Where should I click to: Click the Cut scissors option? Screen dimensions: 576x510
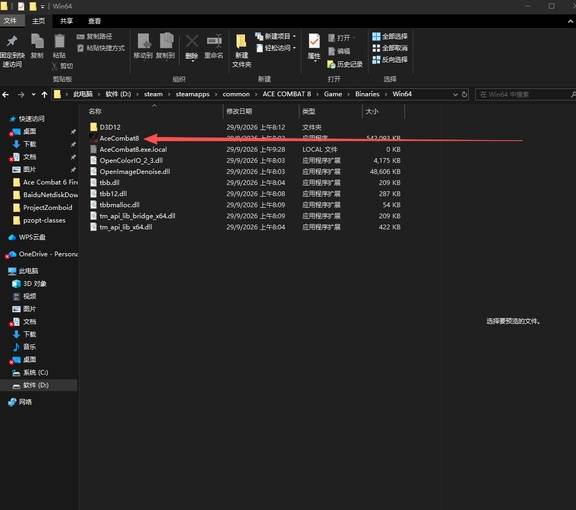62,66
